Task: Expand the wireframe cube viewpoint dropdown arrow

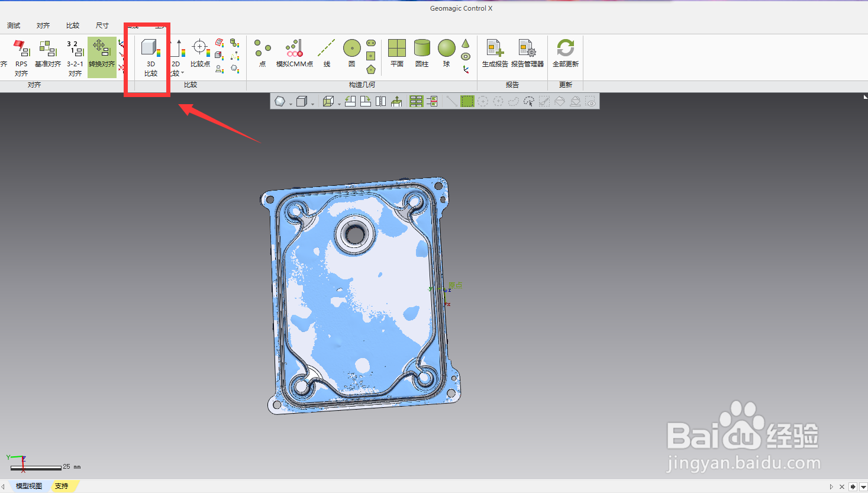Action: pos(340,104)
